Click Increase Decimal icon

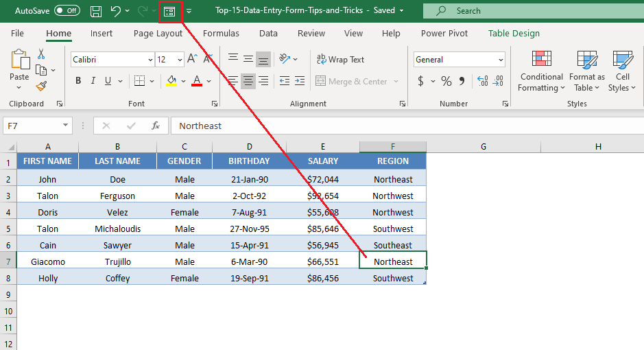click(483, 81)
